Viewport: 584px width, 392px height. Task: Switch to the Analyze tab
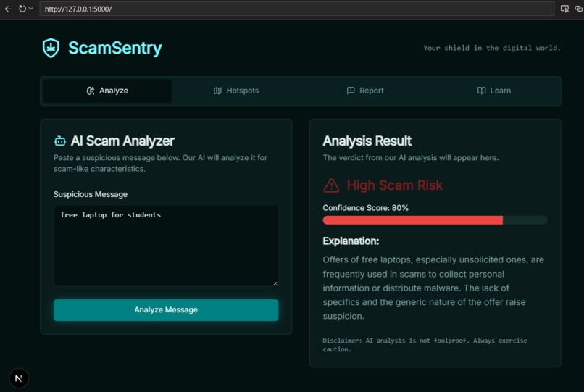(107, 91)
